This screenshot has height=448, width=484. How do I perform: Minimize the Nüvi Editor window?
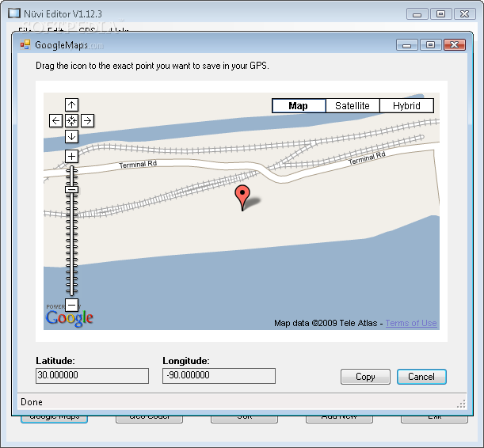click(x=417, y=14)
